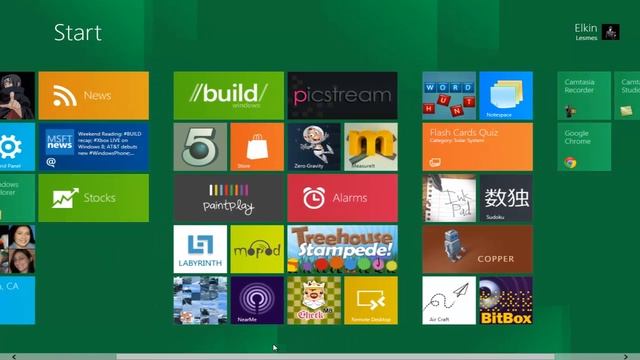The image size is (640, 360).
Task: Open the Control Panel gear tile
Action: [17, 147]
